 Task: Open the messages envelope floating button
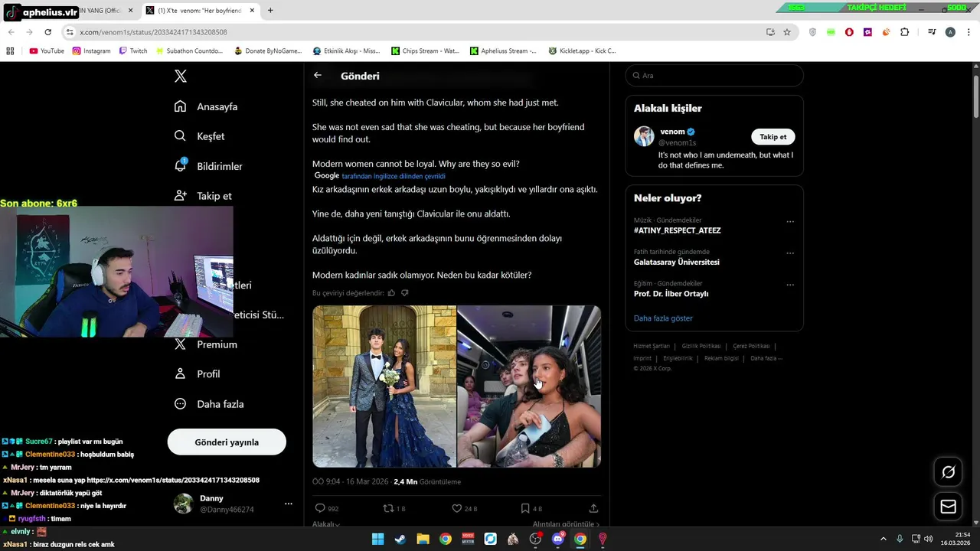point(949,507)
